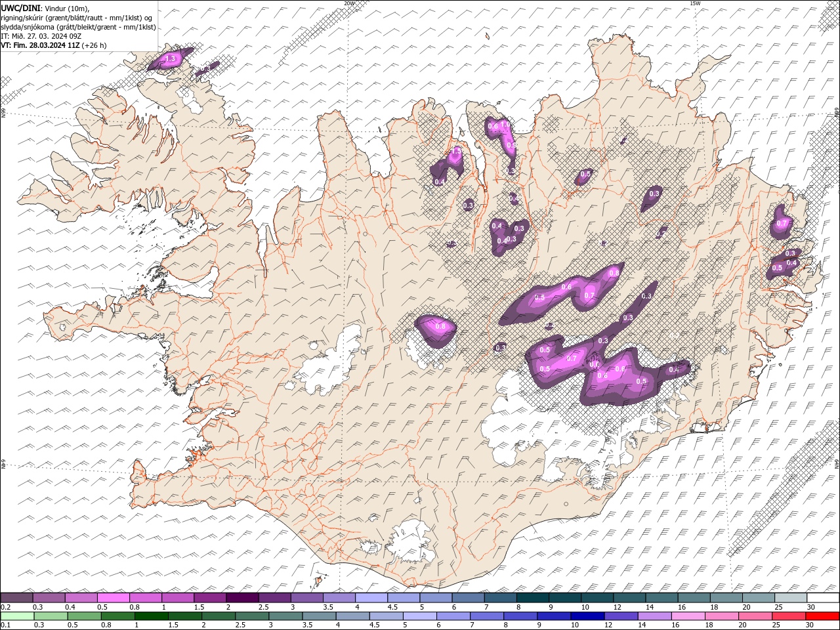
Task: Click the pink lower swatch between 18 and 20
Action: pyautogui.click(x=721, y=616)
